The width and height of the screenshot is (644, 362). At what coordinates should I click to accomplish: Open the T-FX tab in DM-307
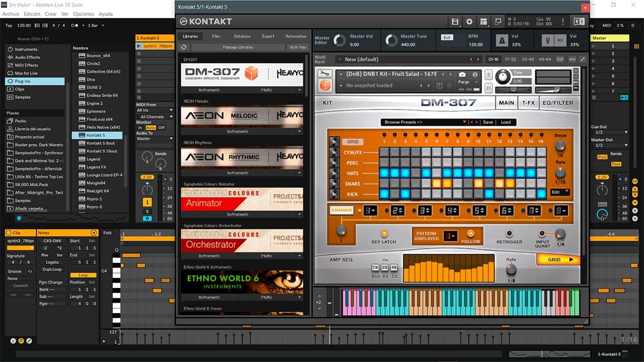coord(528,102)
